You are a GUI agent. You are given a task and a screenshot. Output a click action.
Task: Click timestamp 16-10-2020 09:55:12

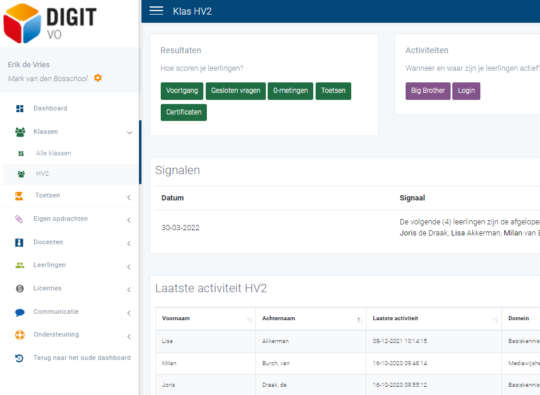pos(400,385)
